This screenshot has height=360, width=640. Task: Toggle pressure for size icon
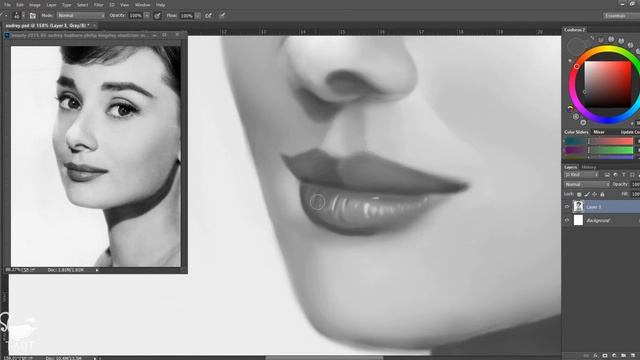click(222, 16)
